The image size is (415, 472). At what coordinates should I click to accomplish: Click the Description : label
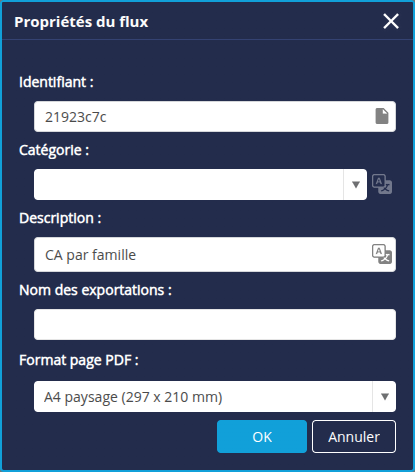click(60, 219)
